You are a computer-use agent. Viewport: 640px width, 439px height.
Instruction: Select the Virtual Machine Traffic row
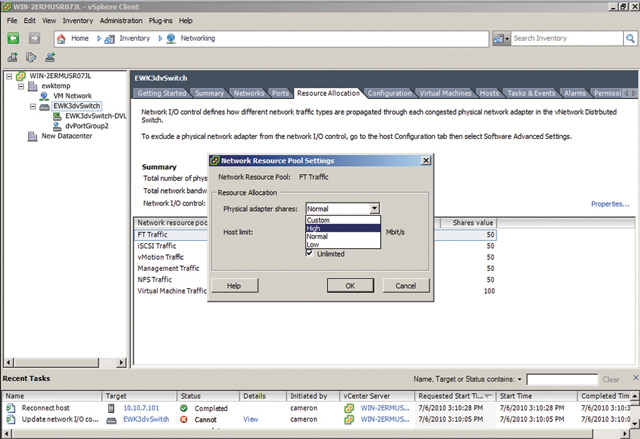pos(316,291)
